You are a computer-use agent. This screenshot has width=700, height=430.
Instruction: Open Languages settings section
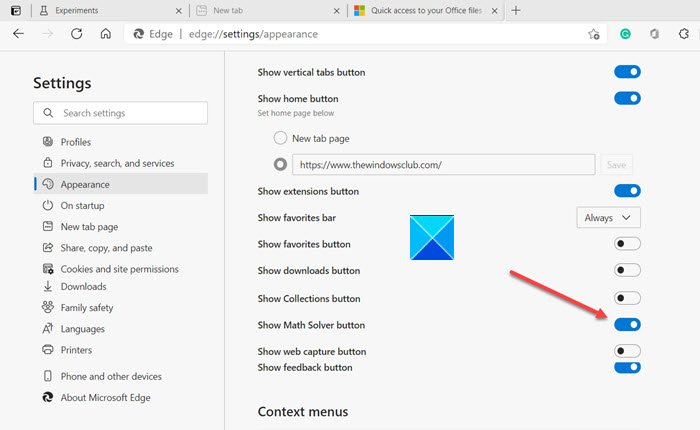coord(121,329)
